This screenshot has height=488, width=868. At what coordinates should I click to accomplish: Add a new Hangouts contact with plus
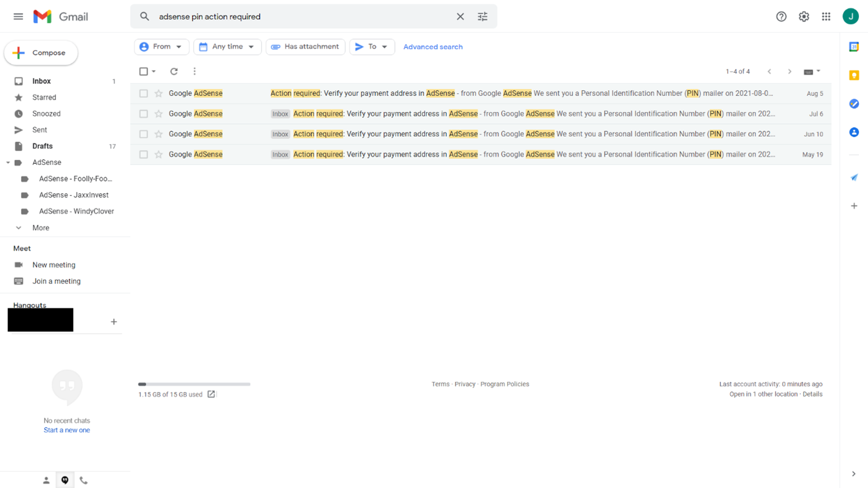point(114,321)
